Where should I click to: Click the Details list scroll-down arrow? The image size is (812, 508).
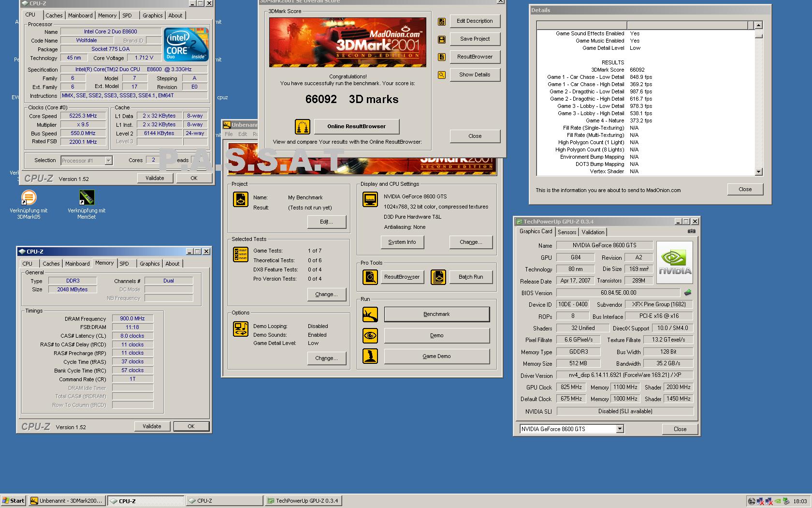pyautogui.click(x=758, y=171)
